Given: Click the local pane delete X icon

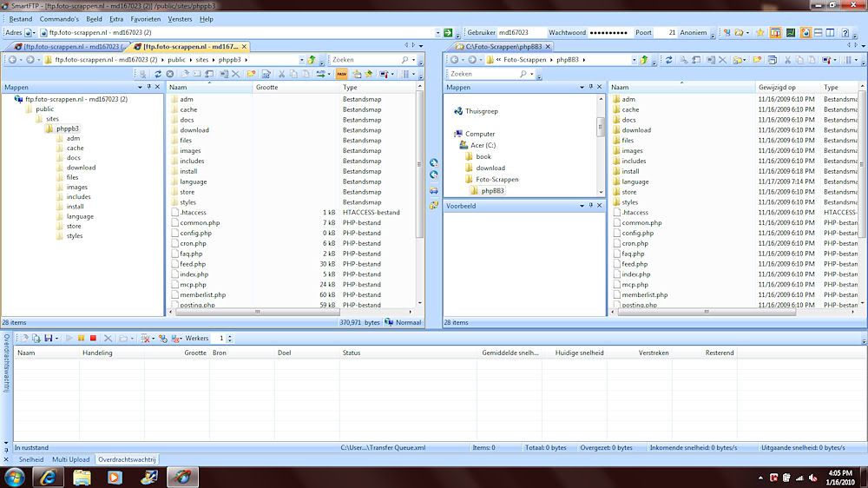Looking at the screenshot, I should (x=722, y=60).
